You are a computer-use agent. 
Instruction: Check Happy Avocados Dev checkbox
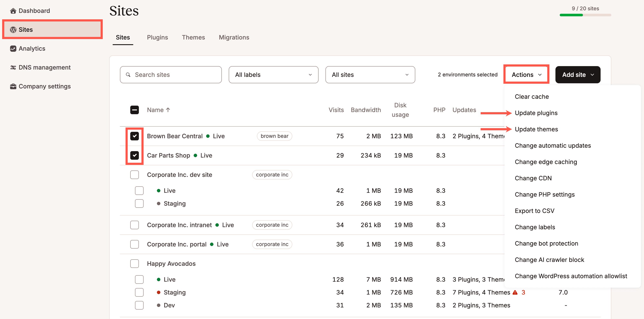click(139, 305)
